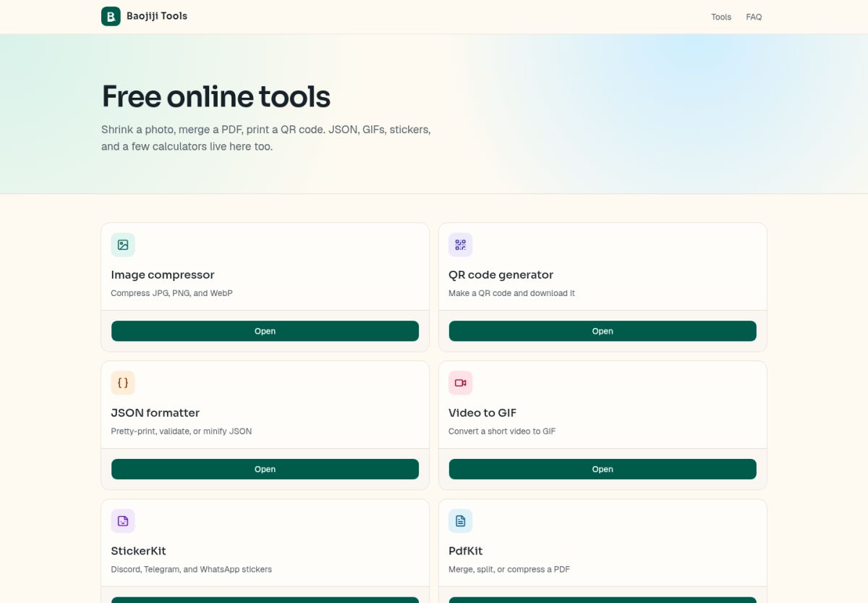The height and width of the screenshot is (603, 868).
Task: Open the QR code generator tool
Action: [x=603, y=331]
